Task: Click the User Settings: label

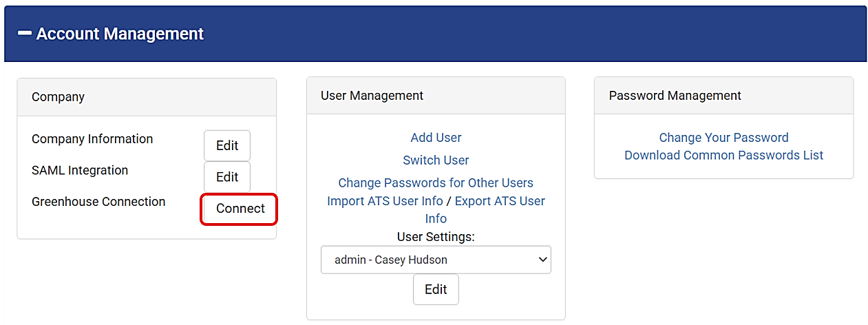Action: tap(436, 237)
